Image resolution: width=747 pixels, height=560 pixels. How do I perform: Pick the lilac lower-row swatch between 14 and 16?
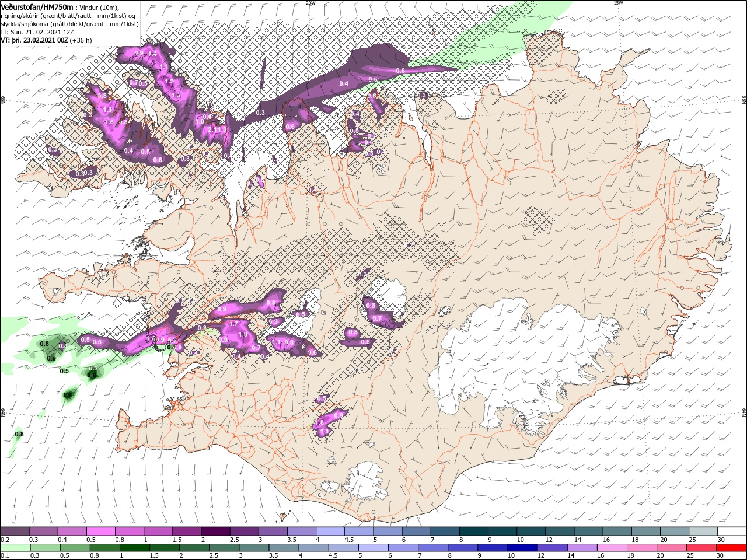pyautogui.click(x=582, y=548)
